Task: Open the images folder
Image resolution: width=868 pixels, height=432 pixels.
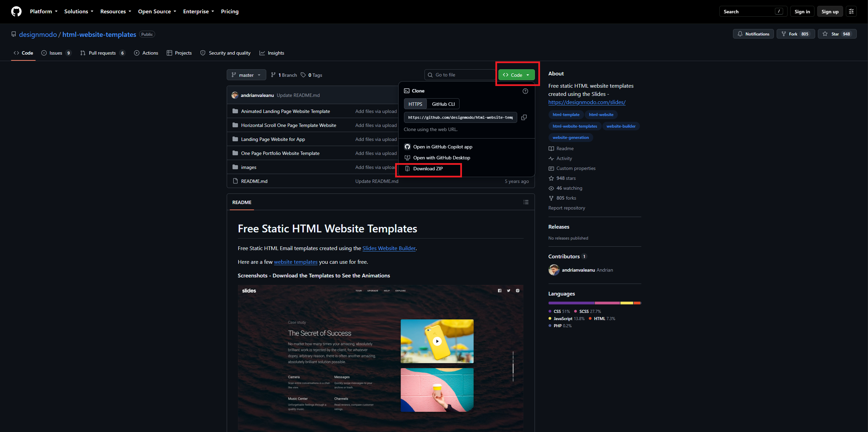Action: pos(249,167)
